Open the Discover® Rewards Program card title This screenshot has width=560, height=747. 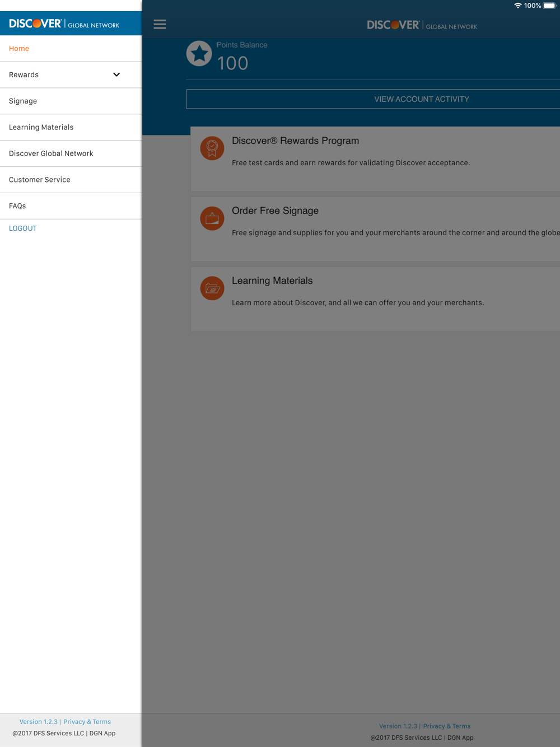pyautogui.click(x=296, y=141)
